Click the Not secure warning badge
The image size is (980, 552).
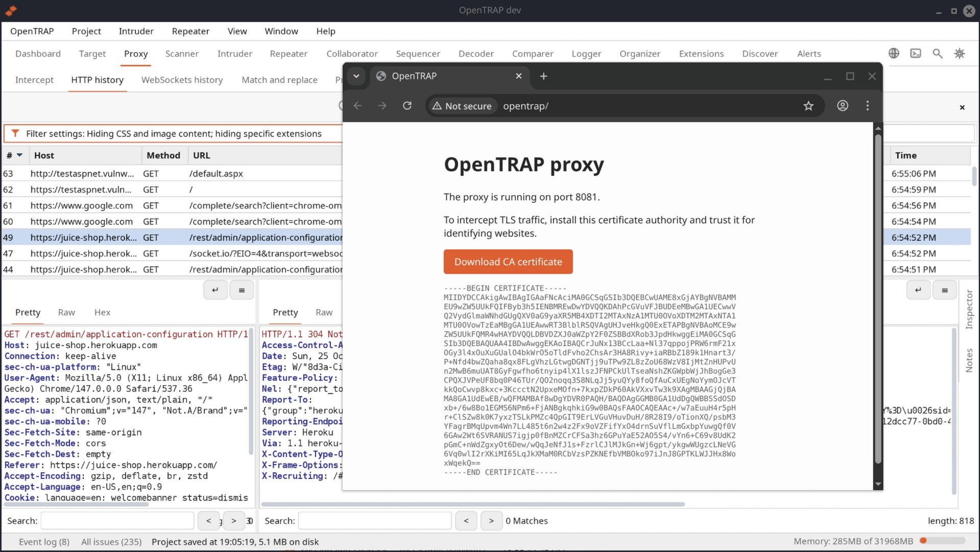(462, 106)
